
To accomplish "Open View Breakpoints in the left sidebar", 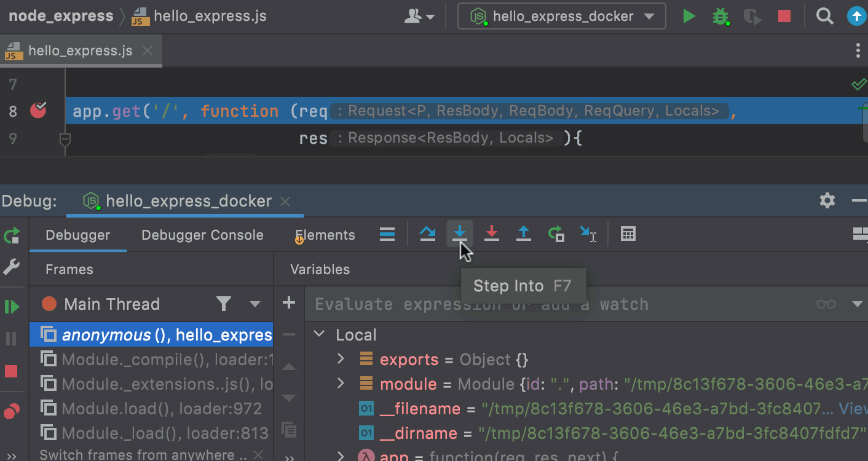I will click(x=12, y=412).
